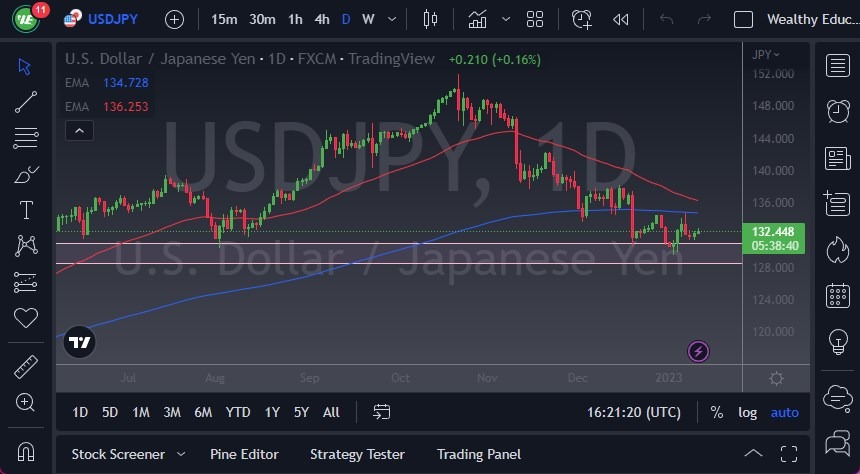Screen dimensions: 860x474
Task: Open the Go to date calendar icon
Action: (381, 412)
